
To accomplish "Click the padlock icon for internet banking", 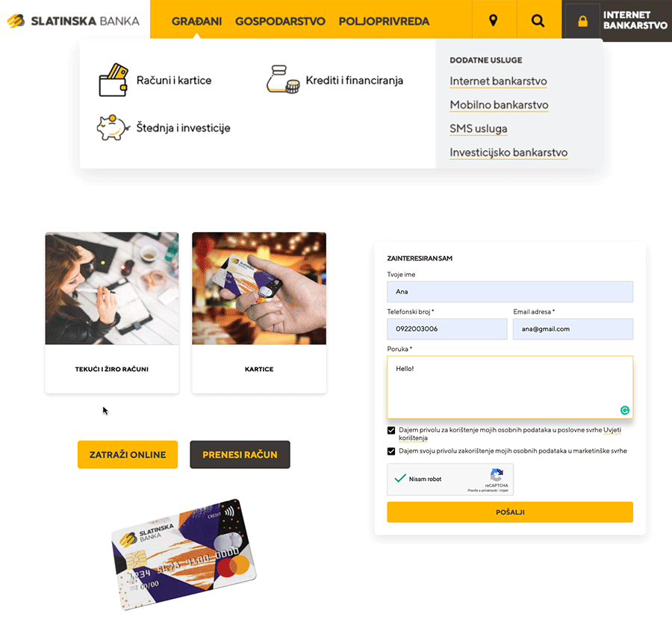I will [582, 21].
